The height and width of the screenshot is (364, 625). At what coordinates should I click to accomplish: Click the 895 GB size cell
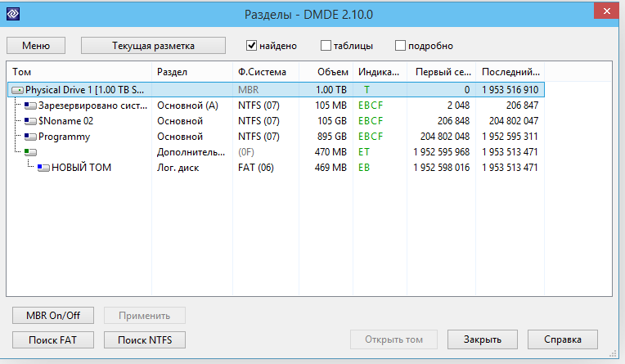332,137
